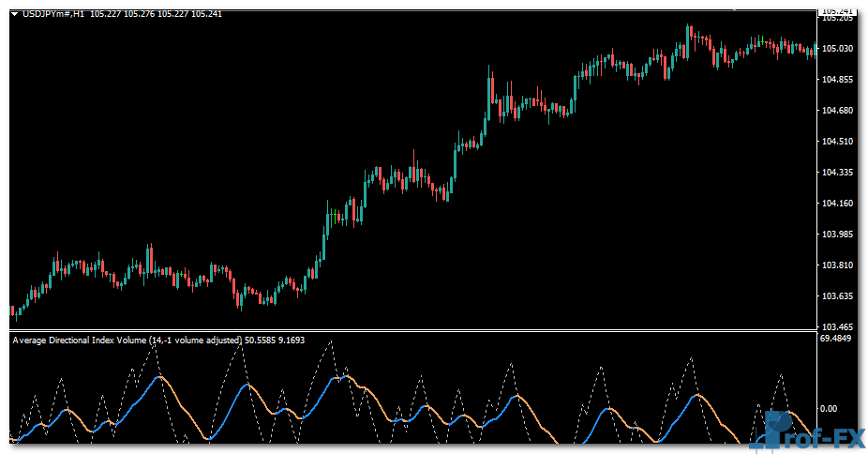The image size is (868, 454).
Task: Select the 104.680 price axis level
Action: pyautogui.click(x=836, y=111)
